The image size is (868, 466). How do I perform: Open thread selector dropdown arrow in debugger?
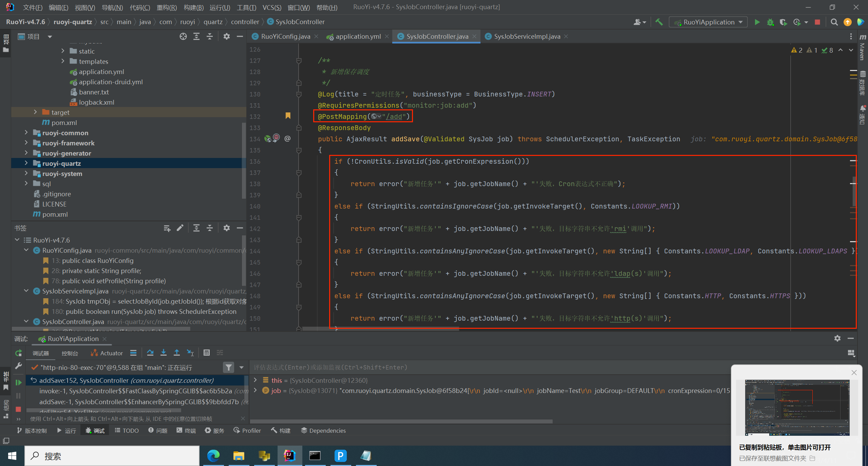[242, 367]
